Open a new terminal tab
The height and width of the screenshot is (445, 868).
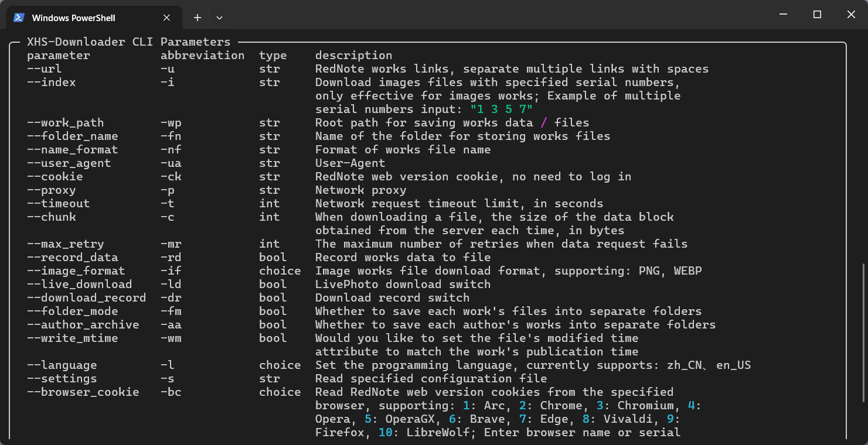point(198,18)
